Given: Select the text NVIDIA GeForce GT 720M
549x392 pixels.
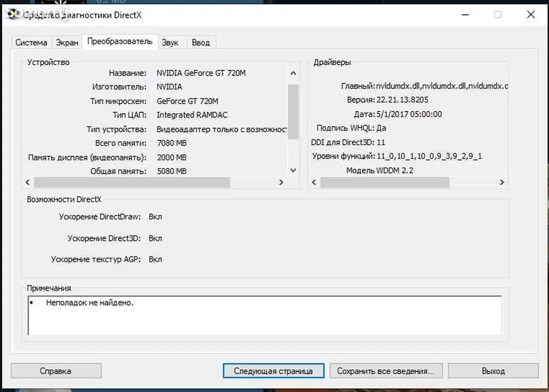Looking at the screenshot, I should (201, 73).
